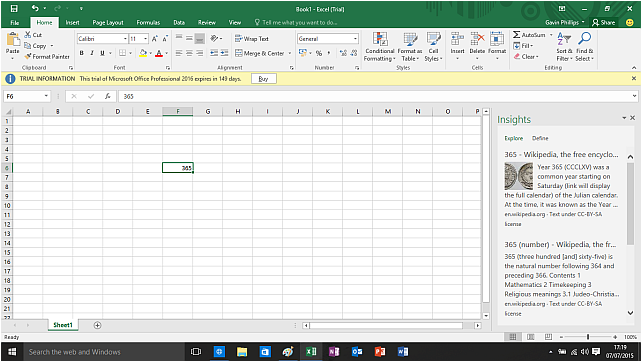Open the '365 - Wikipedia' result link
Viewport: 641px width, 361px height.
click(561, 155)
